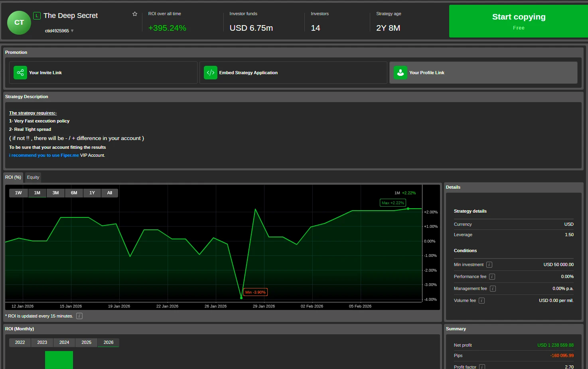Click the invite link share icon

pyautogui.click(x=20, y=73)
